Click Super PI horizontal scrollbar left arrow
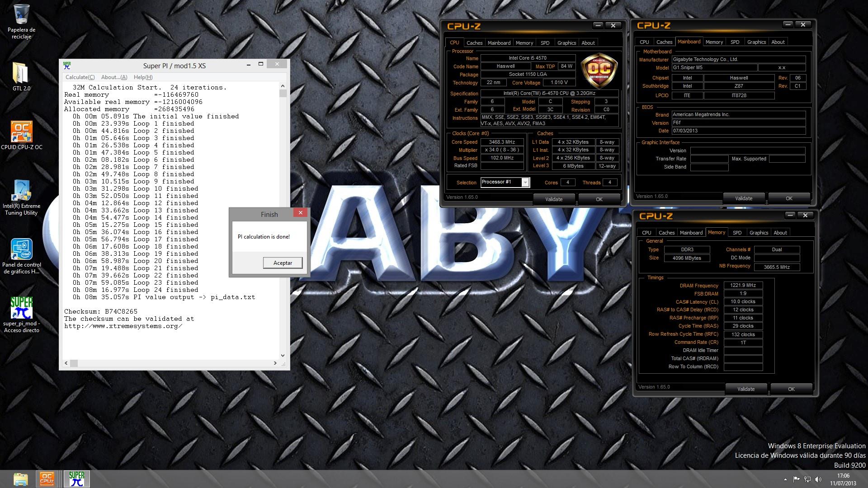Image resolution: width=868 pixels, height=488 pixels. pos(66,363)
